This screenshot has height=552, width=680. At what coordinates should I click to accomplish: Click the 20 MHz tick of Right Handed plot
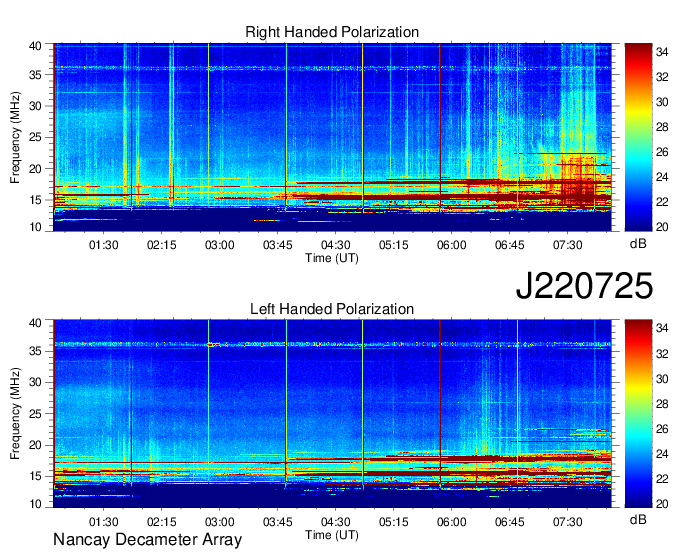[x=35, y=169]
